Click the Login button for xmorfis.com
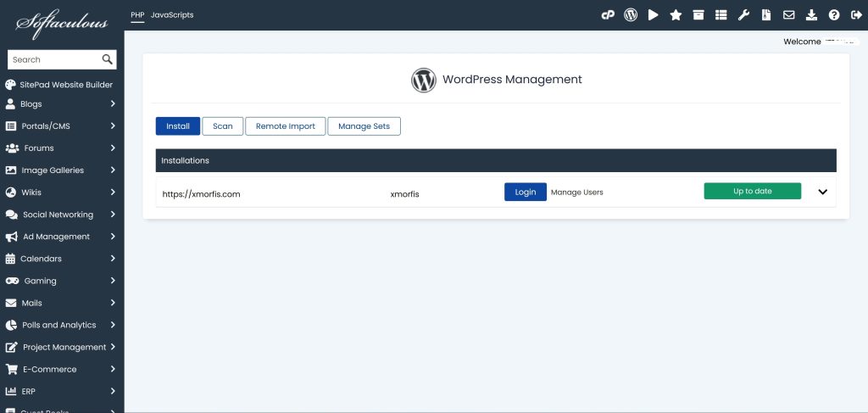Viewport: 868px width, 413px height. 525,192
